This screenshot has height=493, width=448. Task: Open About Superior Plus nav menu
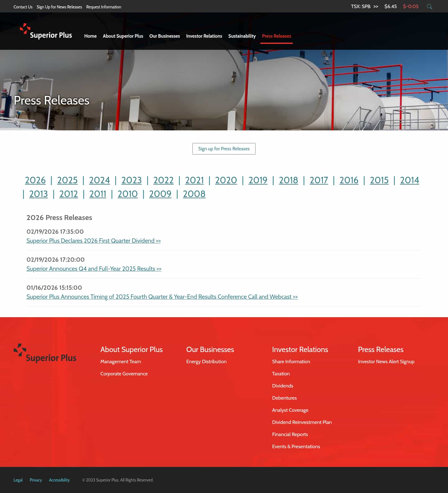tap(123, 36)
